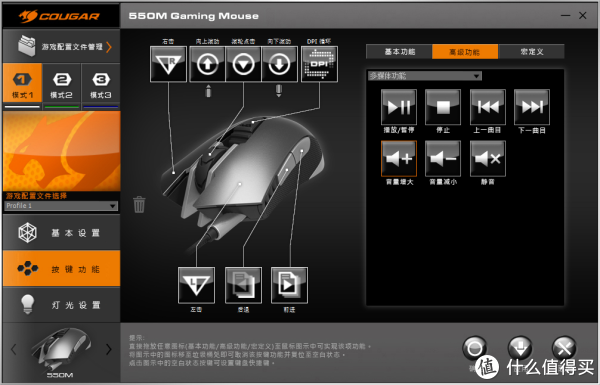
Task: Pick the Volume Down function icon
Action: (x=443, y=158)
